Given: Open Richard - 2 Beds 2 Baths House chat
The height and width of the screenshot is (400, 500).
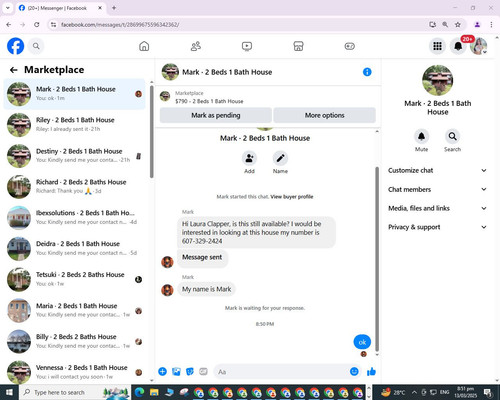Looking at the screenshot, I should [74, 187].
